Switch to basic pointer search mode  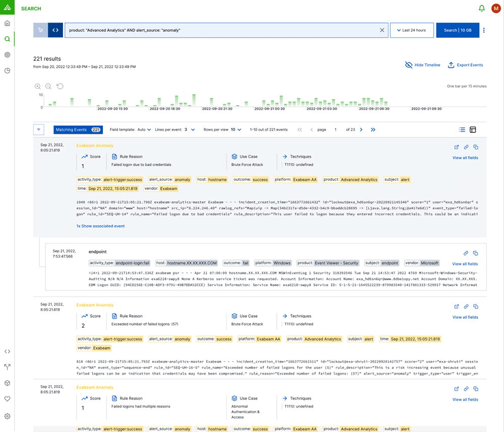(x=40, y=30)
